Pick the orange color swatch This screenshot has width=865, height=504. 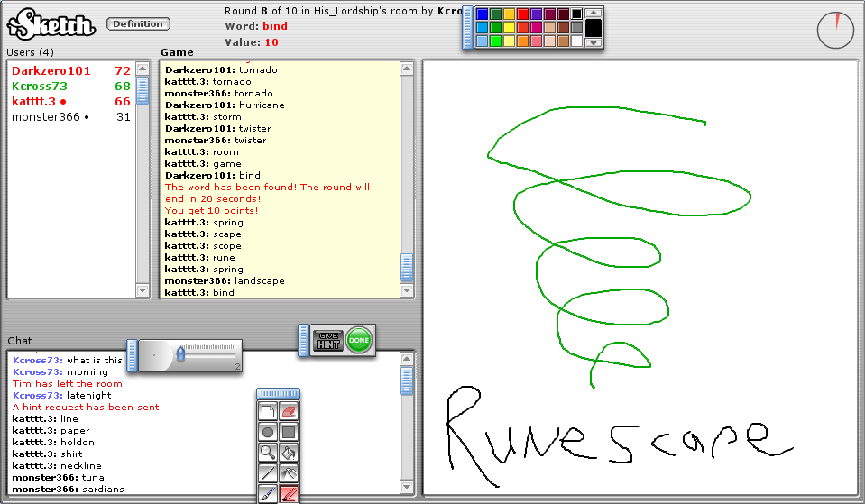[522, 41]
